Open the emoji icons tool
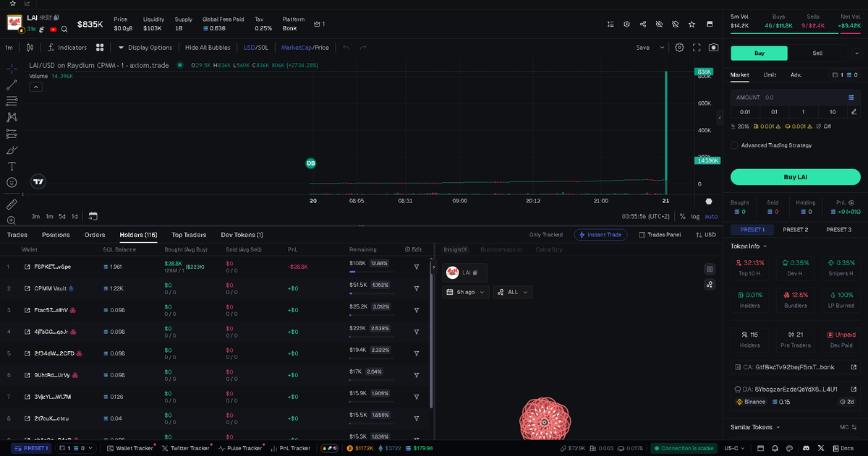 [12, 183]
